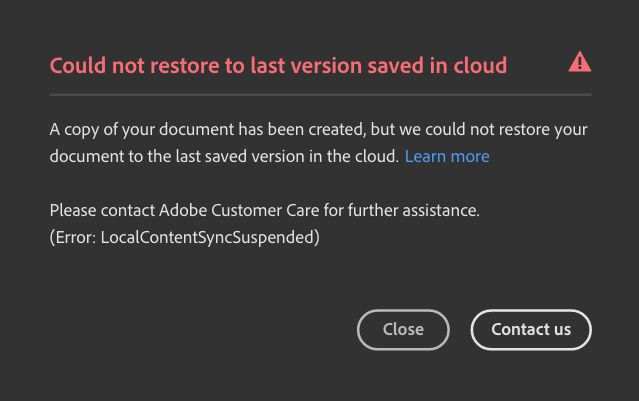
Task: Click the horizontal divider under the title
Action: click(320, 95)
